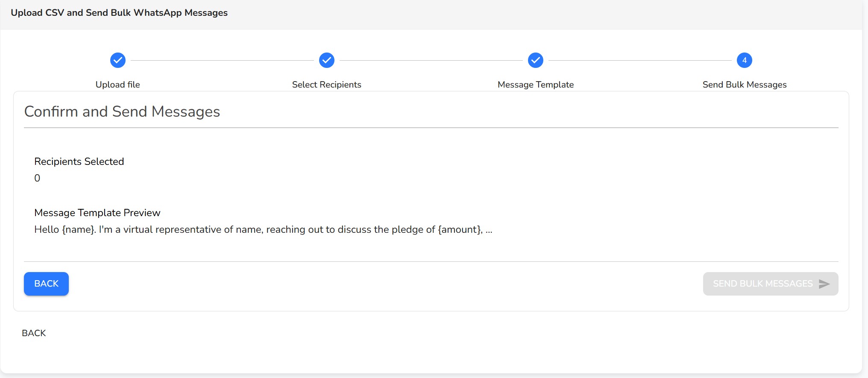
Task: Select the step 4 number circle
Action: pyautogui.click(x=745, y=60)
